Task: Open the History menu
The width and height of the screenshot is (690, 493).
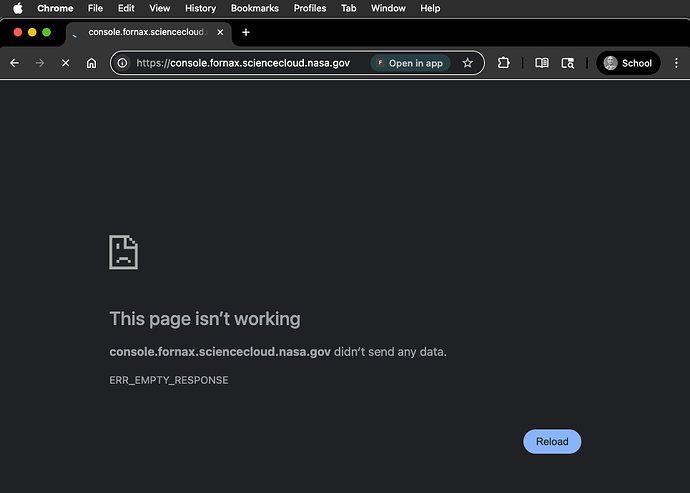Action: coord(200,8)
